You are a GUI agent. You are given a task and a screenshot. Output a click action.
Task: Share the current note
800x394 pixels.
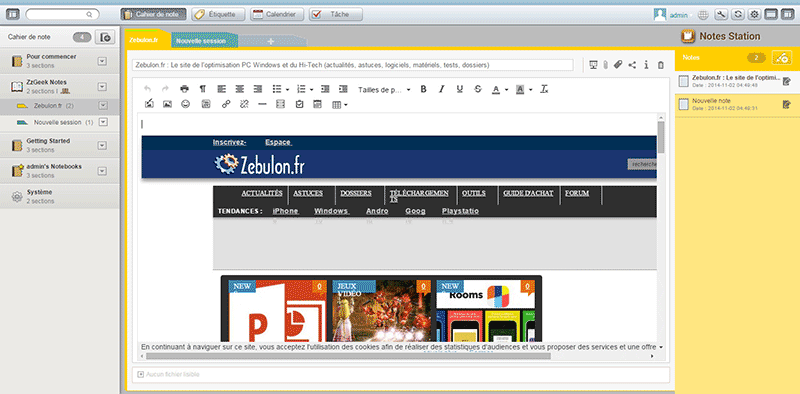(x=632, y=65)
